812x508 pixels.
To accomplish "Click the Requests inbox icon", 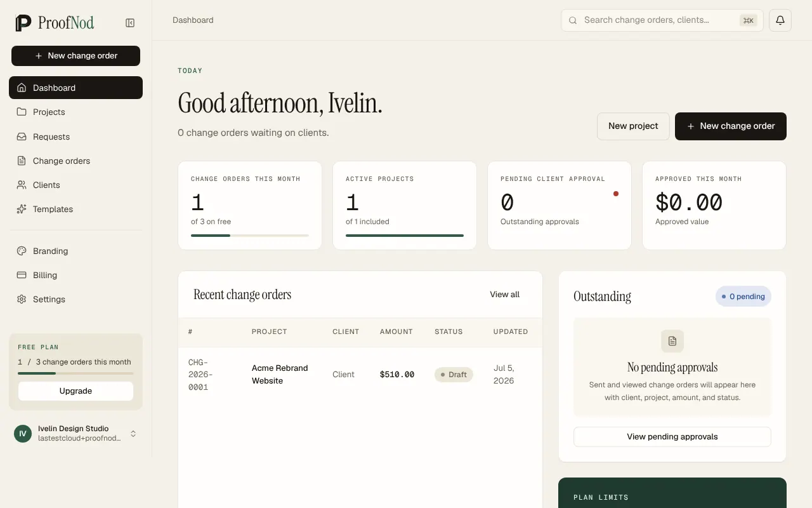I will point(22,137).
